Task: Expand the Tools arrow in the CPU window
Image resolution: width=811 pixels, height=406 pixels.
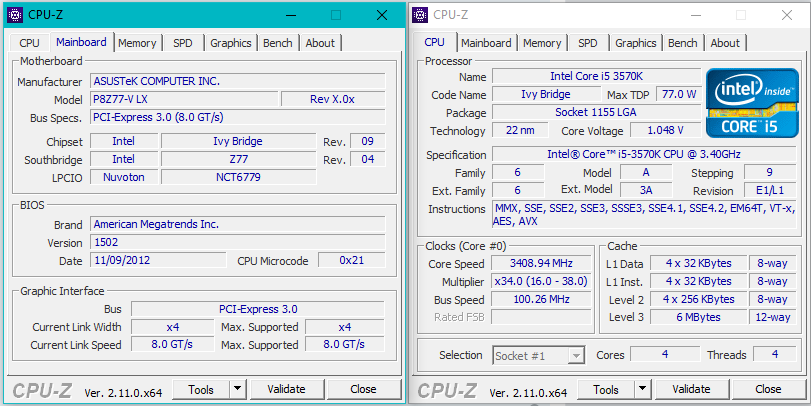Action: pyautogui.click(x=643, y=389)
